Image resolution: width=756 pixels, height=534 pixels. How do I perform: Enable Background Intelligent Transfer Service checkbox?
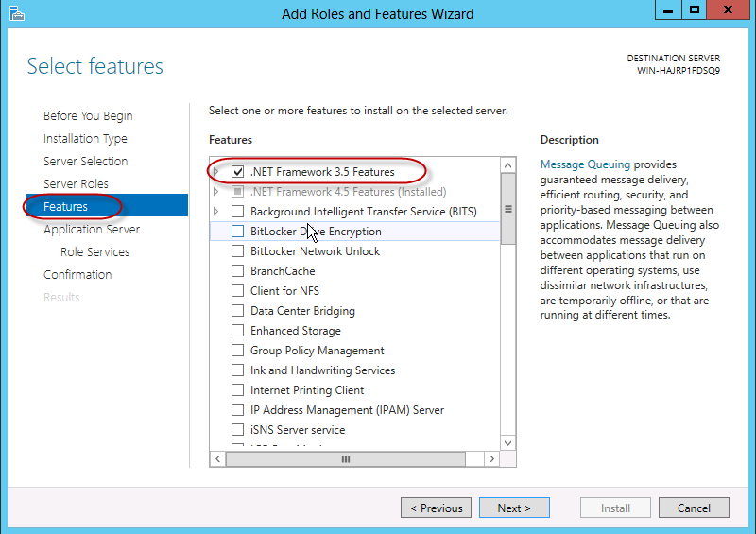tap(238, 212)
